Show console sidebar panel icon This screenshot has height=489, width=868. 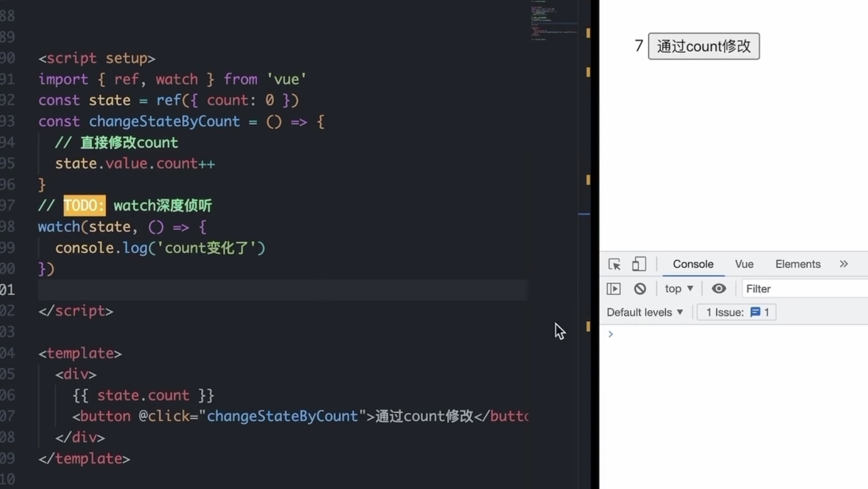(613, 289)
